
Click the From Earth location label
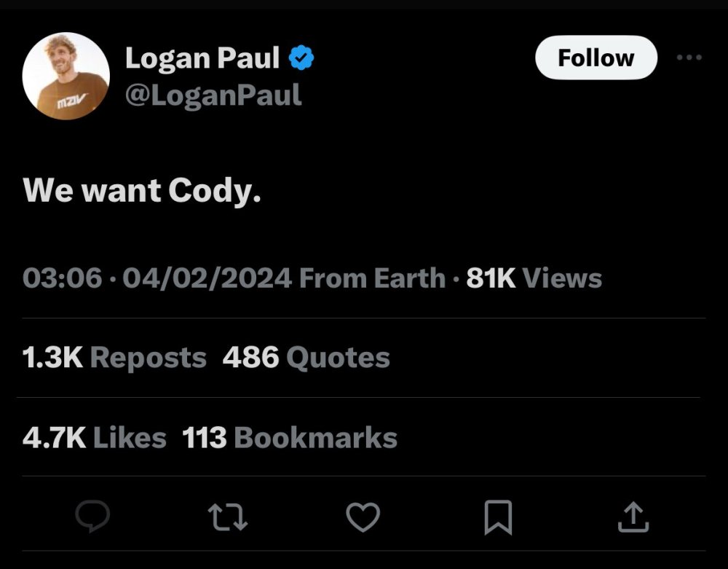[372, 278]
